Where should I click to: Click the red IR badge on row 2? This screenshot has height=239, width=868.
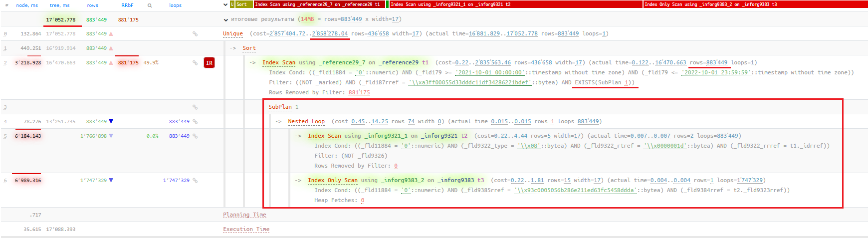210,63
